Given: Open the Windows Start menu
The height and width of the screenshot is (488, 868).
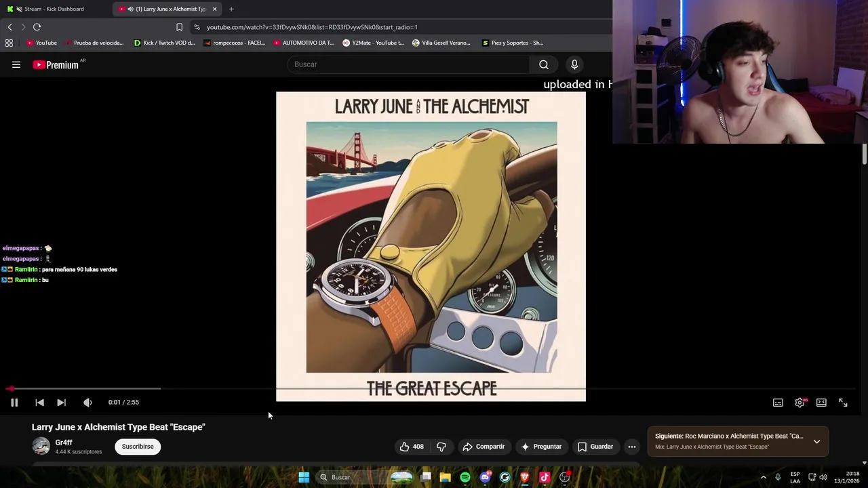Looking at the screenshot, I should point(304,477).
